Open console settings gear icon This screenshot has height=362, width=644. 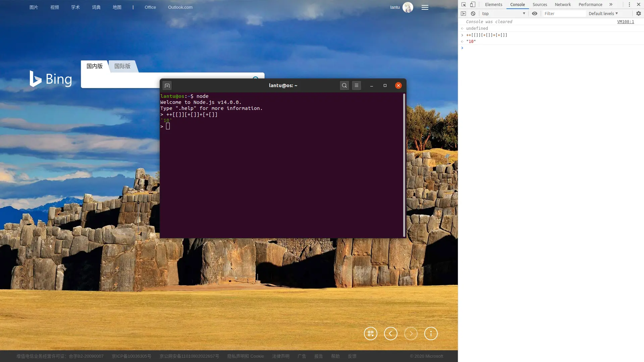638,13
